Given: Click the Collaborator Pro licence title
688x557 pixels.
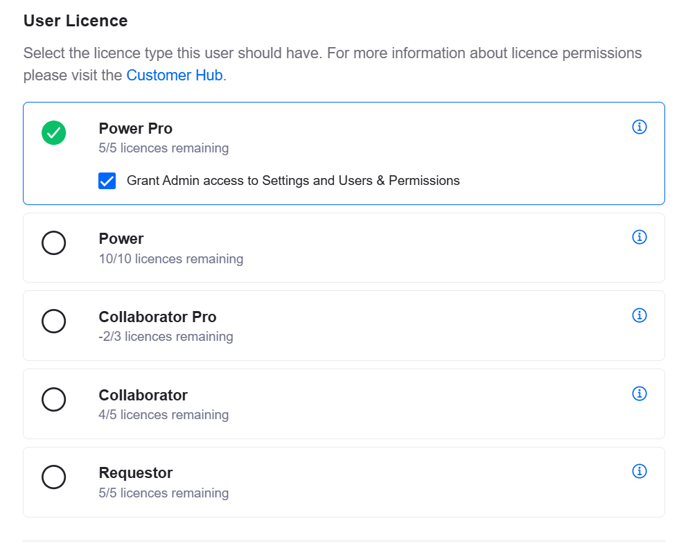Looking at the screenshot, I should click(157, 317).
